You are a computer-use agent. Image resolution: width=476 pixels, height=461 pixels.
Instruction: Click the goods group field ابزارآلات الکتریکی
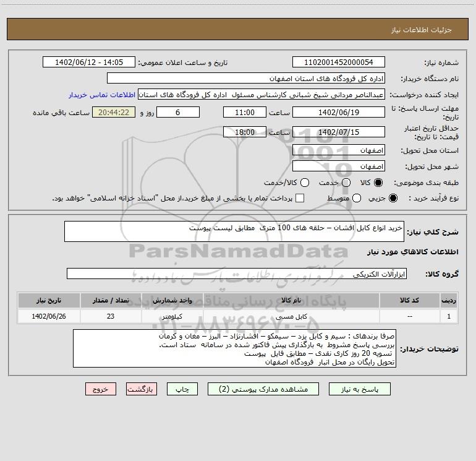[x=237, y=274]
